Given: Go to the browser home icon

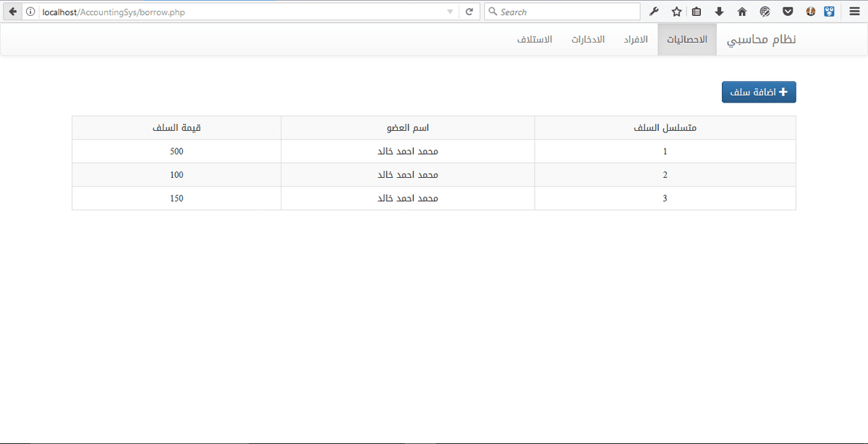Looking at the screenshot, I should pyautogui.click(x=741, y=12).
